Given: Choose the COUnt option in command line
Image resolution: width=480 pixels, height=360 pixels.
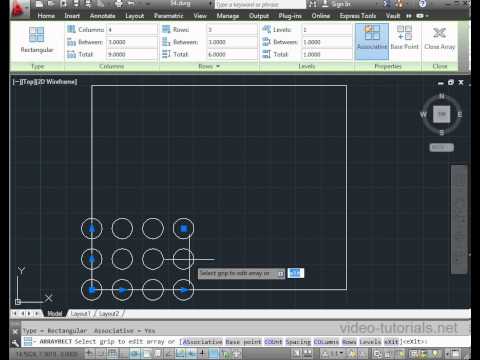Looking at the screenshot, I should (273, 342).
